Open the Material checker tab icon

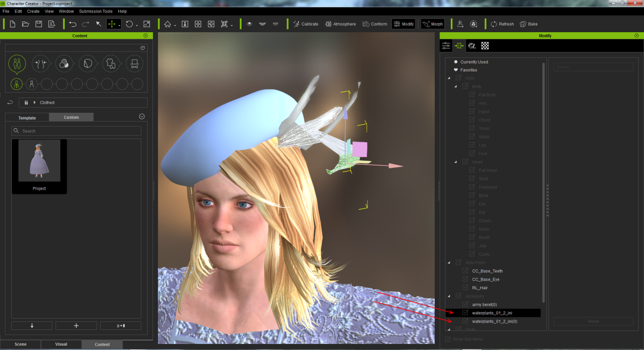pyautogui.click(x=485, y=46)
